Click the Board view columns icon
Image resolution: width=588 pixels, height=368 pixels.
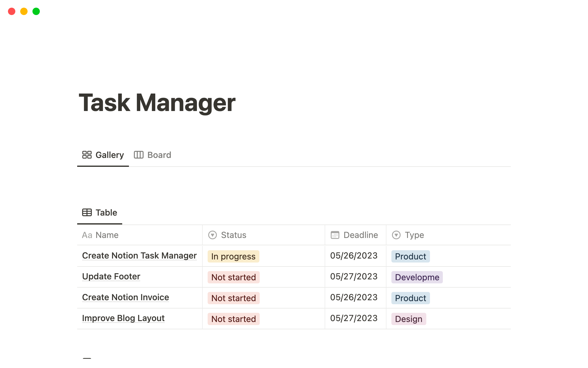(x=138, y=155)
